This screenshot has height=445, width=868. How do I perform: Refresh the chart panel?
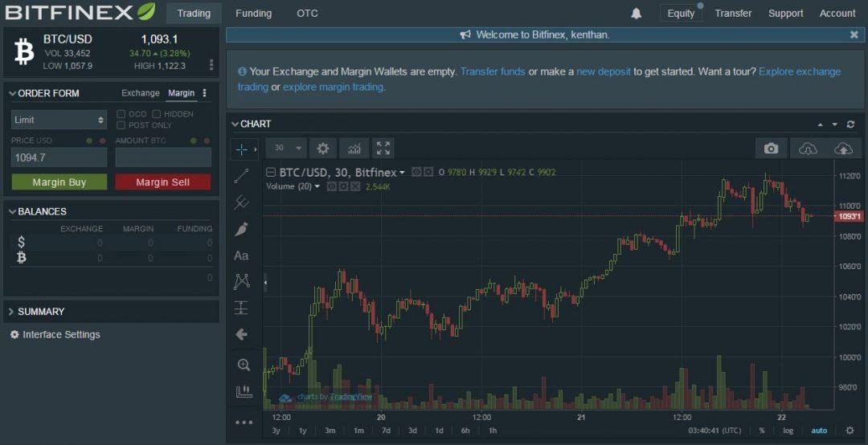pyautogui.click(x=851, y=125)
